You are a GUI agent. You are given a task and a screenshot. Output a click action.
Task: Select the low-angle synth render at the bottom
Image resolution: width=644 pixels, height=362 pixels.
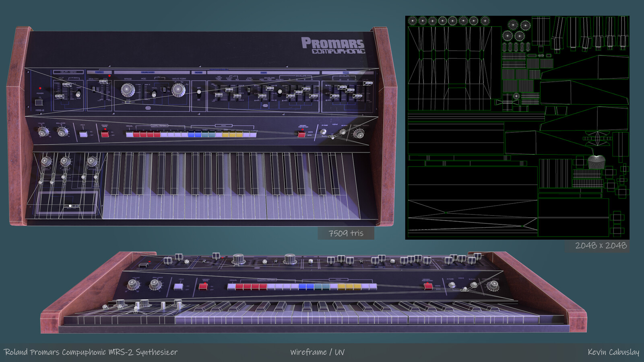(x=314, y=293)
